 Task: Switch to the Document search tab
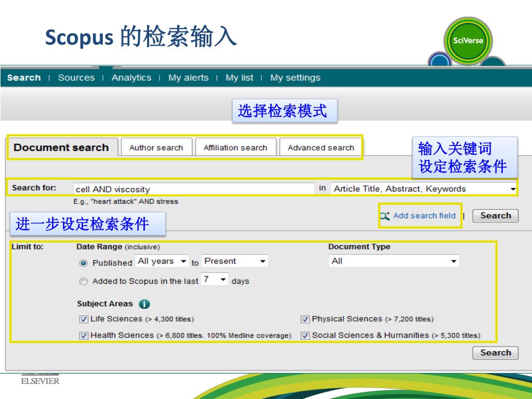coord(62,148)
